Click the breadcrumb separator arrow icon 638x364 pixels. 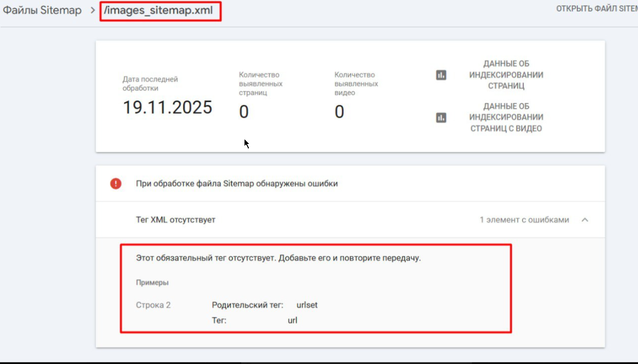(x=93, y=10)
